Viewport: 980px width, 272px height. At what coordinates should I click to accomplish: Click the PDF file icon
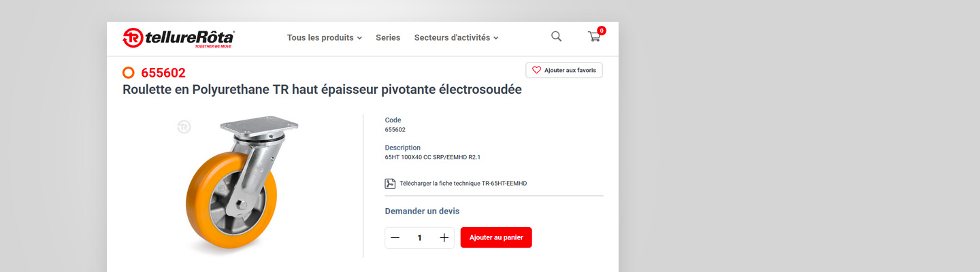pyautogui.click(x=390, y=184)
